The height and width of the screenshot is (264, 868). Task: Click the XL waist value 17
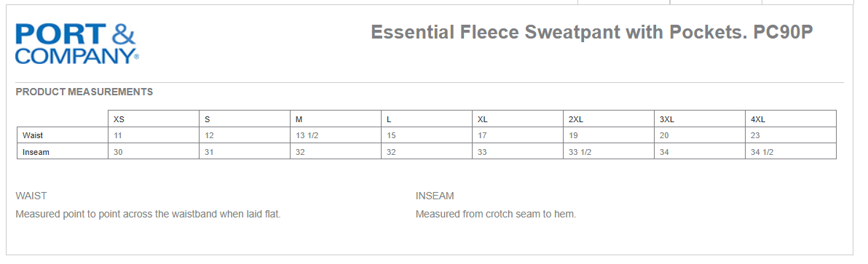(482, 136)
